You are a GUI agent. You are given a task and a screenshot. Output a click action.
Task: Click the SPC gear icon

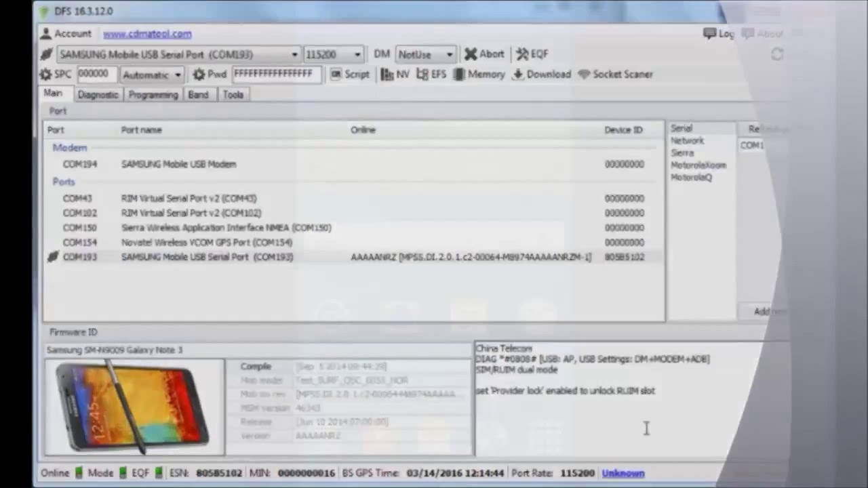pos(45,75)
